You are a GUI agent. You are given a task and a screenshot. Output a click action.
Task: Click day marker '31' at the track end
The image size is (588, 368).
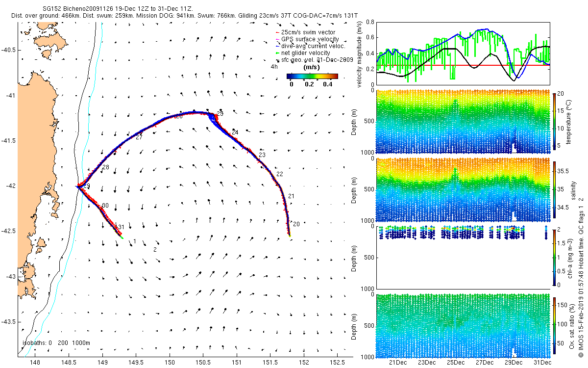point(121,227)
